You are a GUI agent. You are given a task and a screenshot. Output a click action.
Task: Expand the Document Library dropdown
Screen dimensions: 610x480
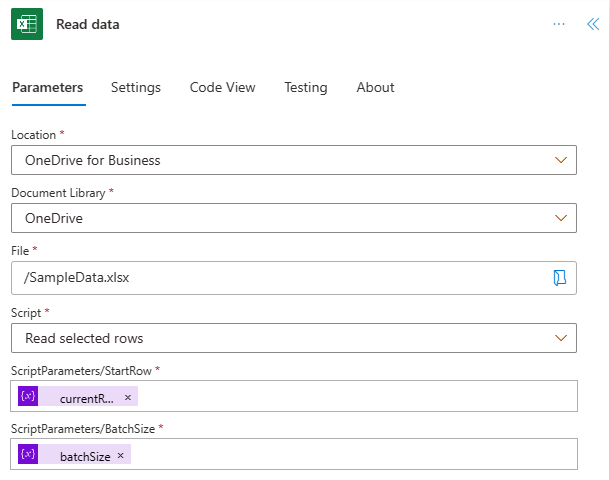tap(560, 218)
